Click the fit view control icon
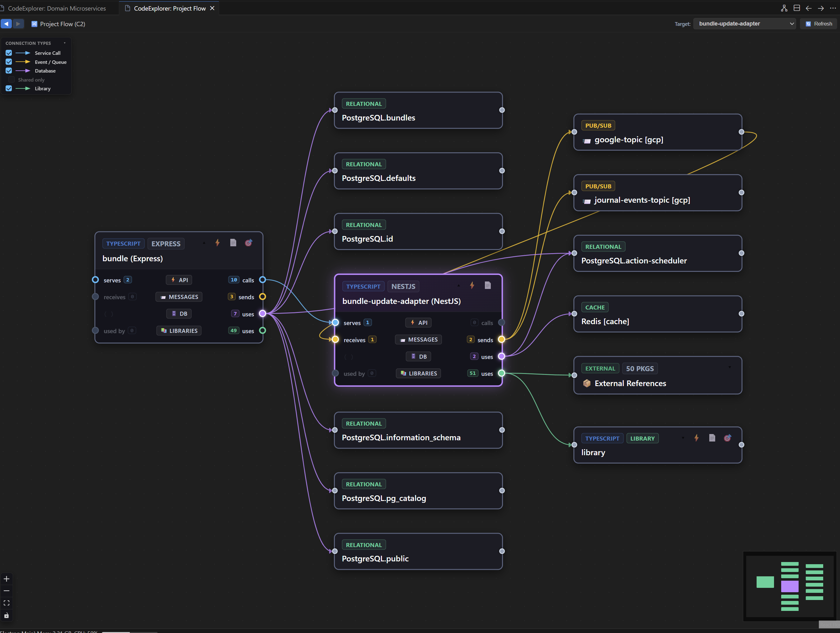The image size is (840, 633). 7,603
